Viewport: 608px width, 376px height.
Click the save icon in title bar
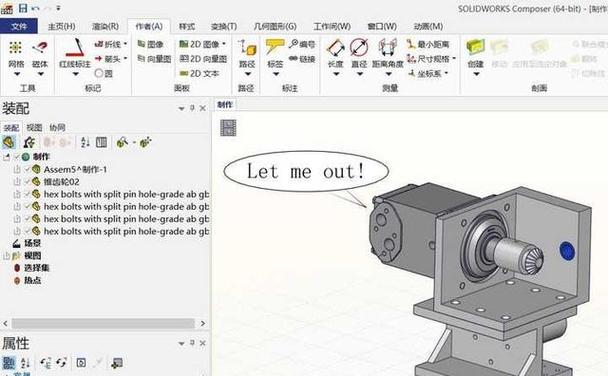[x=23, y=8]
